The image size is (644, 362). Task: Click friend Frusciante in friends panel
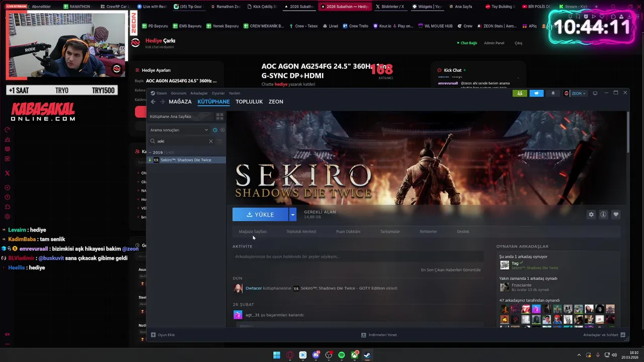point(522,285)
